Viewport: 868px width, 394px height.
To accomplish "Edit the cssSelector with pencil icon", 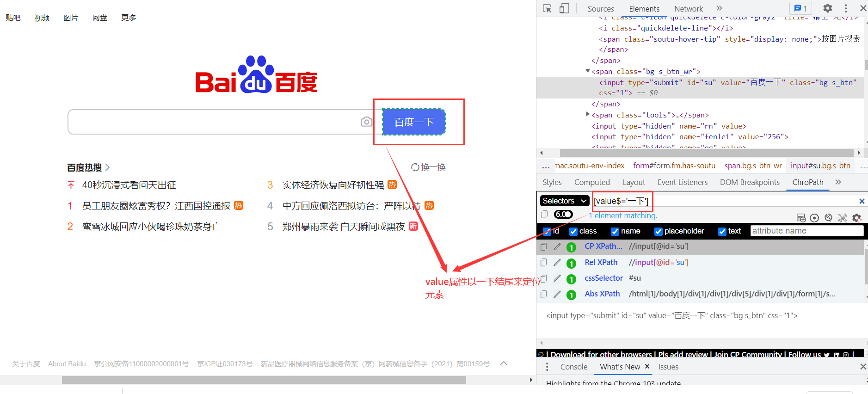I will coord(557,278).
